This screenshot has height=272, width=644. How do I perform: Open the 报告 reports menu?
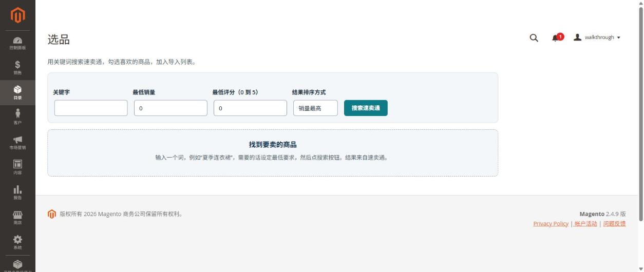(17, 192)
